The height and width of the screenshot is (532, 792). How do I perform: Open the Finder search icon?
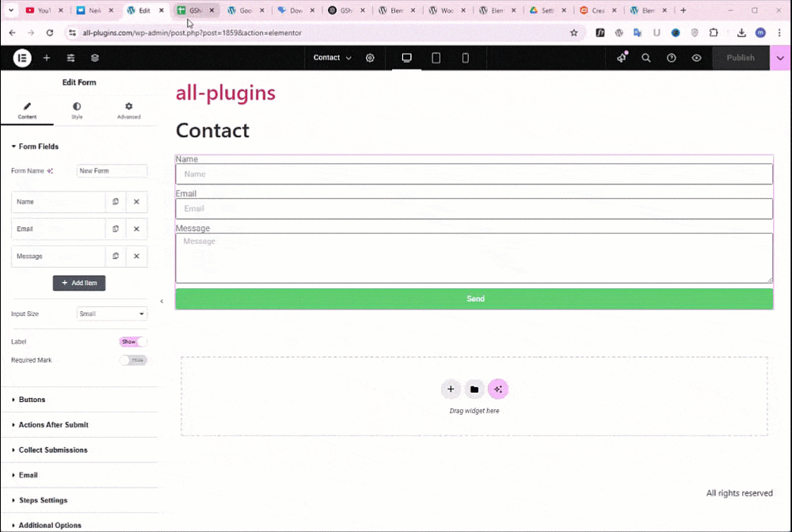click(646, 58)
